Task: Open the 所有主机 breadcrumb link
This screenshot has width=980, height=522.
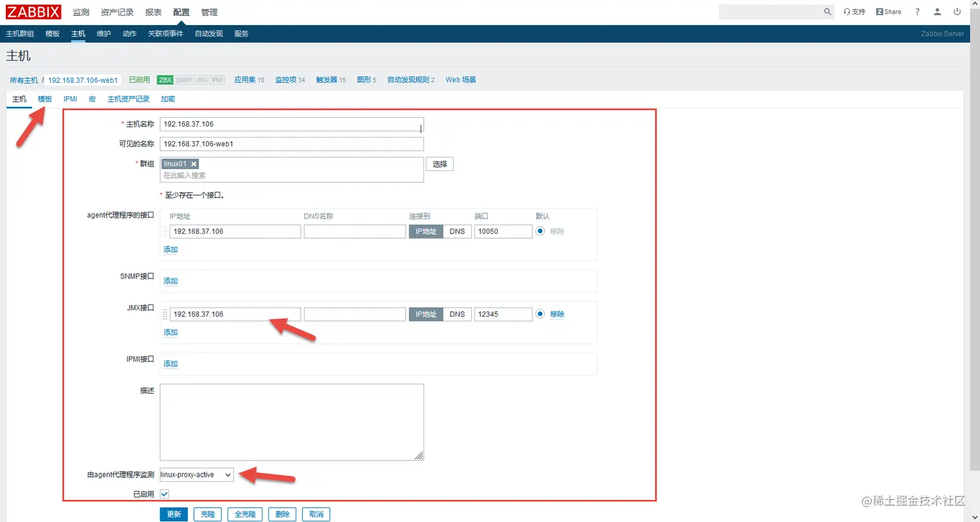Action: coord(24,80)
